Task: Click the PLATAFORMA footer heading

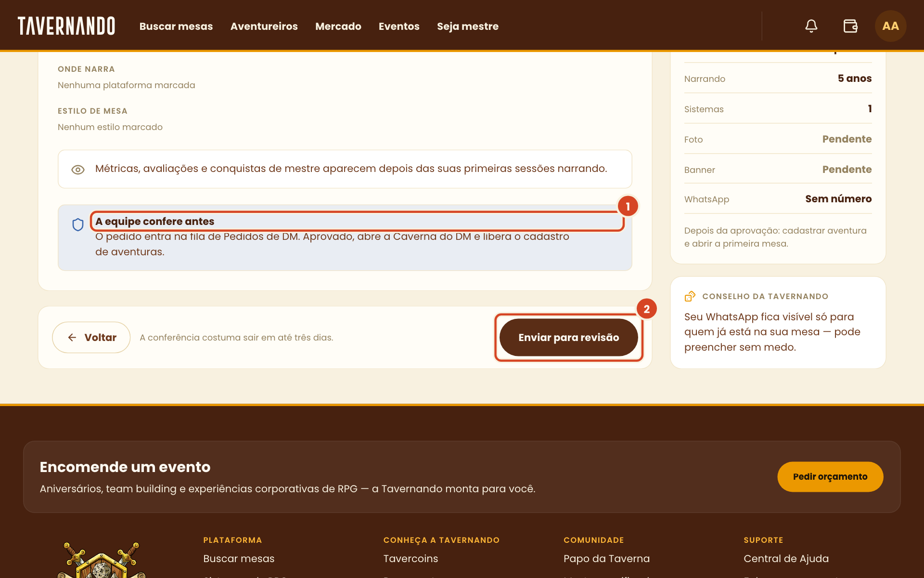Action: [x=232, y=540]
